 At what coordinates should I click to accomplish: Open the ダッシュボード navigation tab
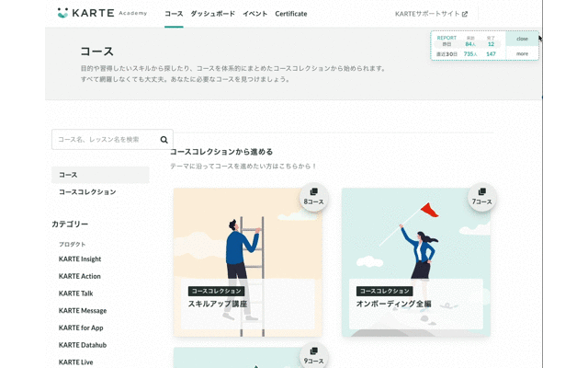(212, 14)
